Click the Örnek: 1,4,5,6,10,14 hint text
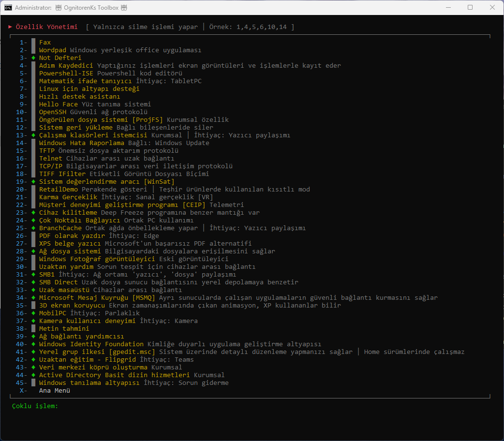The image size is (504, 441). (x=248, y=27)
